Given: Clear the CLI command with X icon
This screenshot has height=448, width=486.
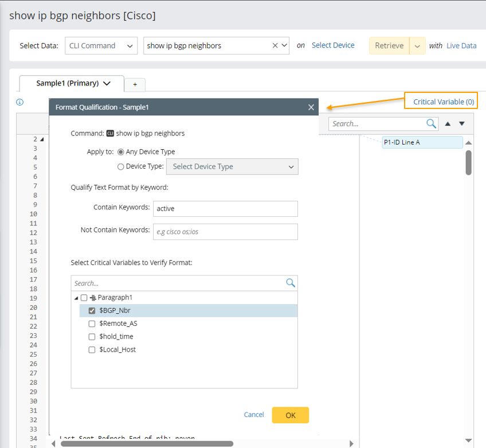Looking at the screenshot, I should click(275, 46).
